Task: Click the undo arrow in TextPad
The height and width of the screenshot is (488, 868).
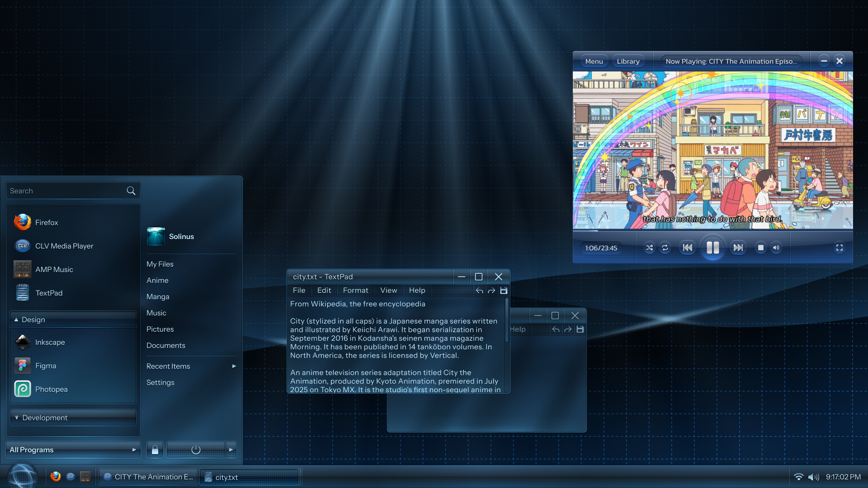Action: (479, 291)
